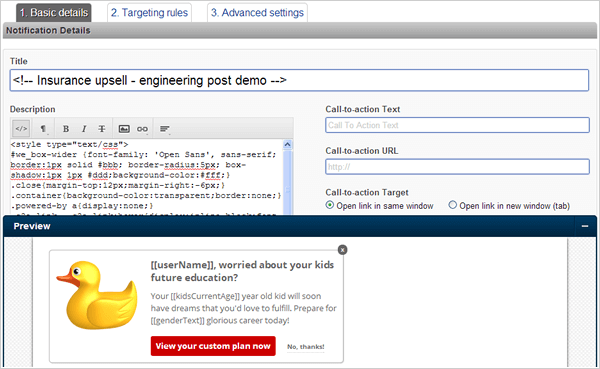
Task: Apply bold formatting in Description editor
Action: (x=66, y=129)
